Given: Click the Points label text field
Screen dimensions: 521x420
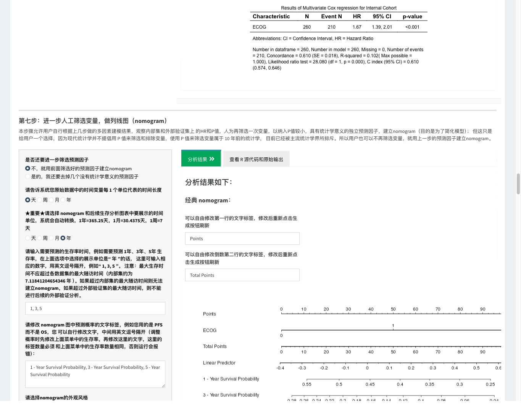Looking at the screenshot, I should pyautogui.click(x=242, y=239).
